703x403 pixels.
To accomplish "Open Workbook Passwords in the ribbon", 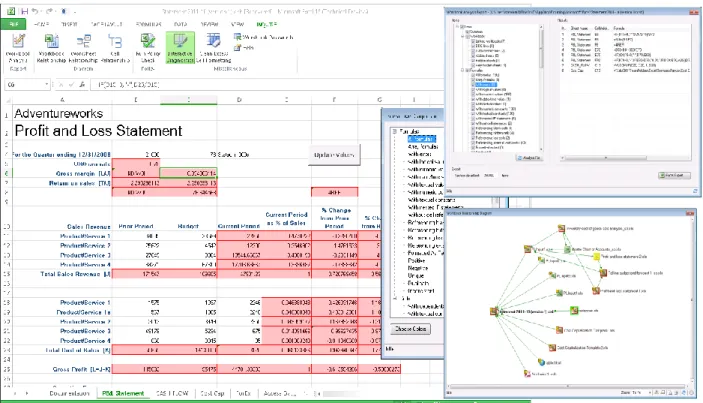I will tap(264, 37).
